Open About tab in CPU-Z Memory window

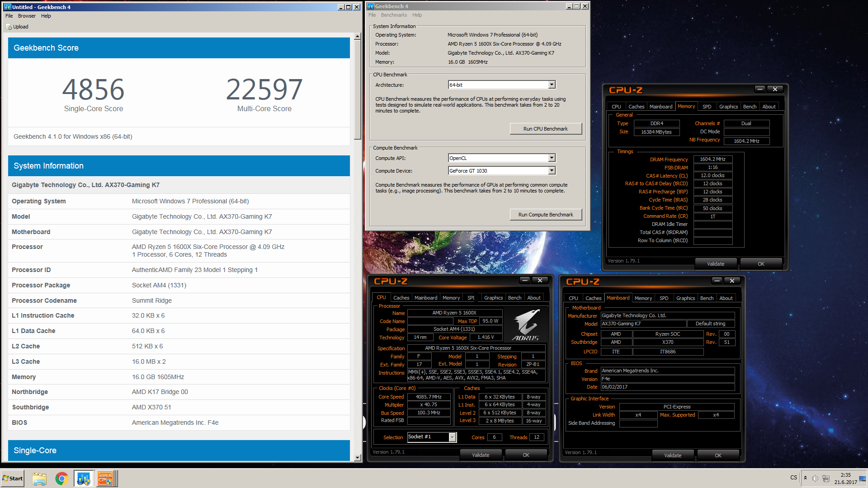(769, 107)
